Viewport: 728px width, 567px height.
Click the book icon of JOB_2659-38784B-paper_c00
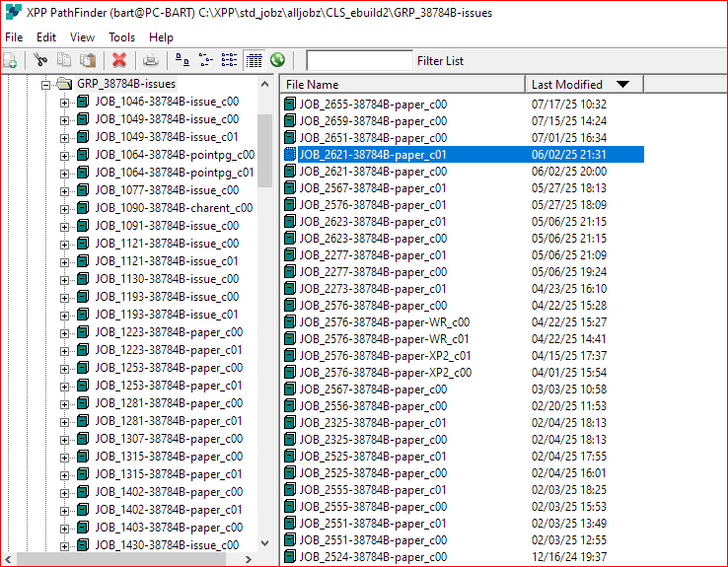290,120
